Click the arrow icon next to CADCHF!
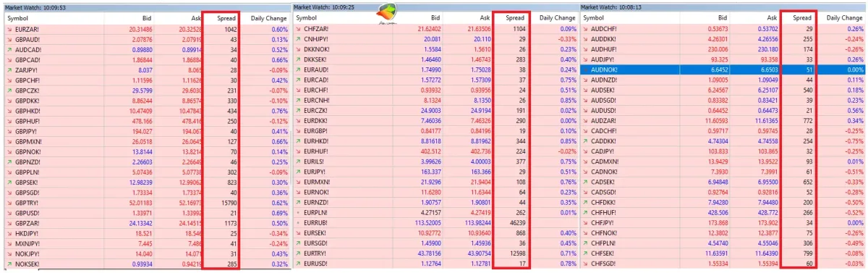Viewport: 868px width, 273px height. 585,132
